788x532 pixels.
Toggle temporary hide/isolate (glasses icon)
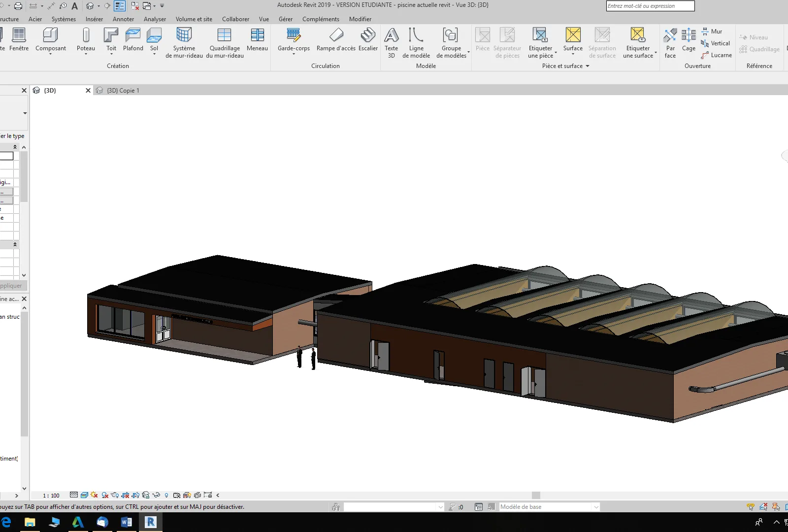tap(156, 495)
